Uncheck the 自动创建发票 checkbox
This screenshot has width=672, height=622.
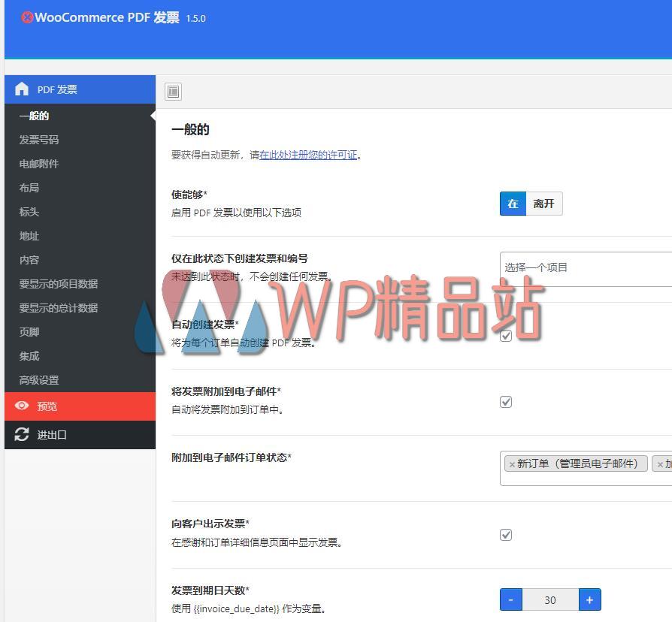click(x=506, y=336)
